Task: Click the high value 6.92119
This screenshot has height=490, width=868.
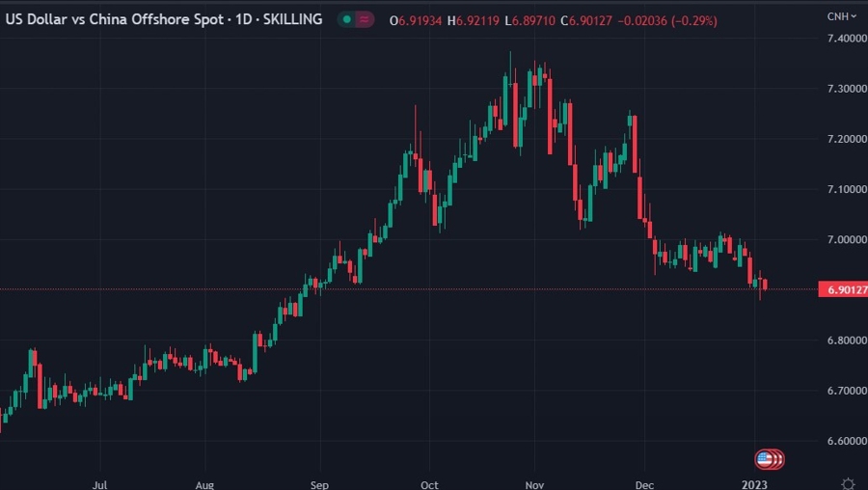Action: point(477,21)
